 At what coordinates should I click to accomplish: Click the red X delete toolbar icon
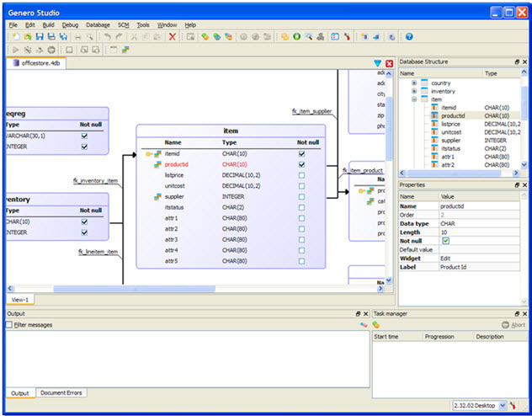(x=173, y=38)
